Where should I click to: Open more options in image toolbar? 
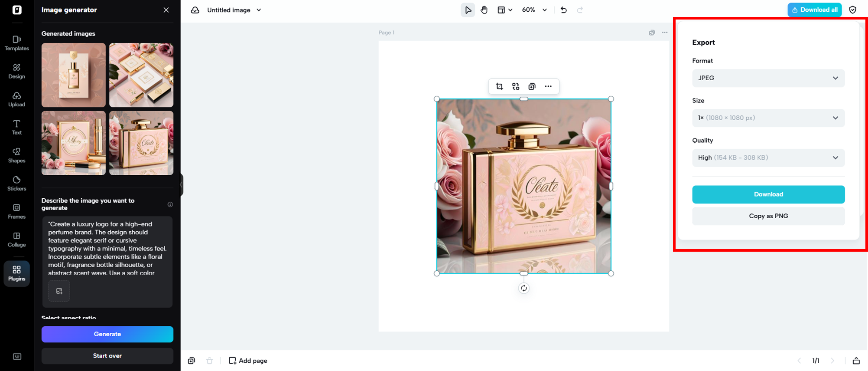coord(548,86)
